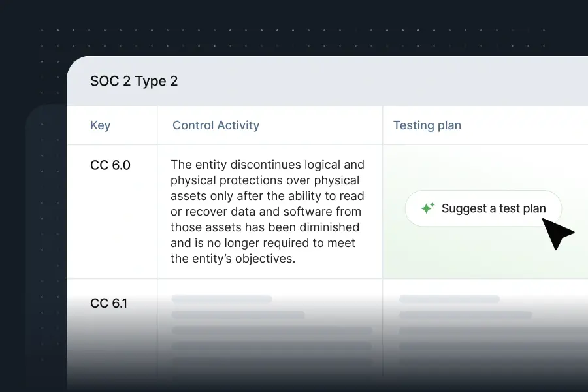
Task: Select the Control Activity column header
Action: tap(216, 125)
